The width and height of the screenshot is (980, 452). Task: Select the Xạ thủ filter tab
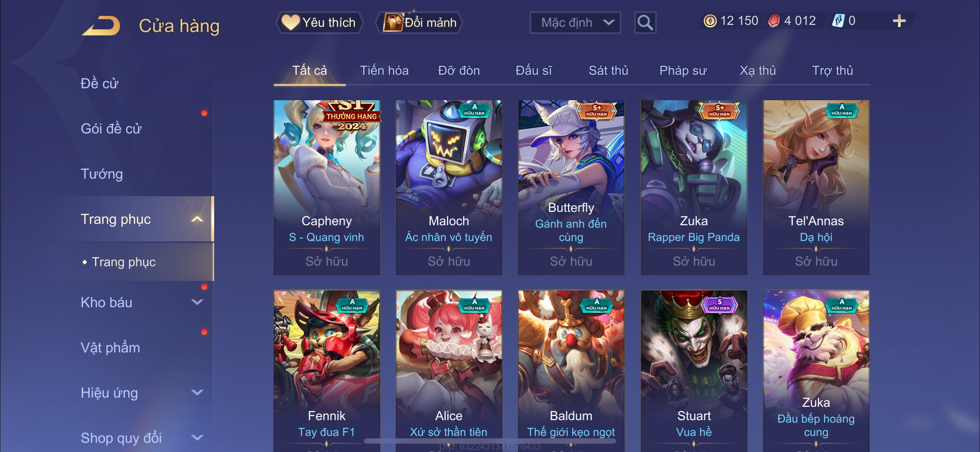click(x=757, y=71)
